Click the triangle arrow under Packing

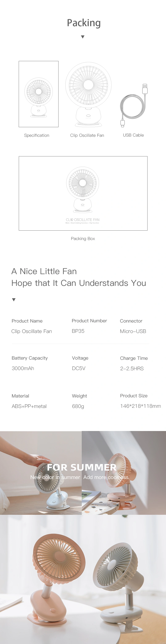(83, 37)
